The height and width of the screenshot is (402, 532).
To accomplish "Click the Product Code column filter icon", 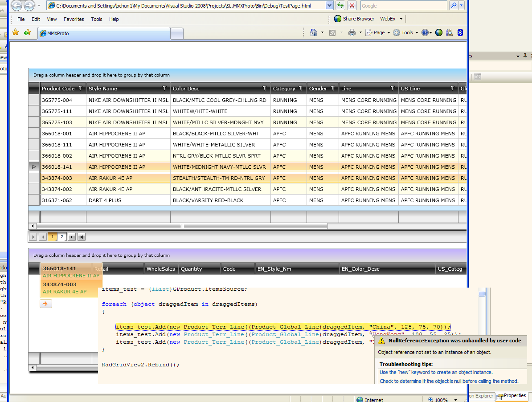I will point(80,88).
